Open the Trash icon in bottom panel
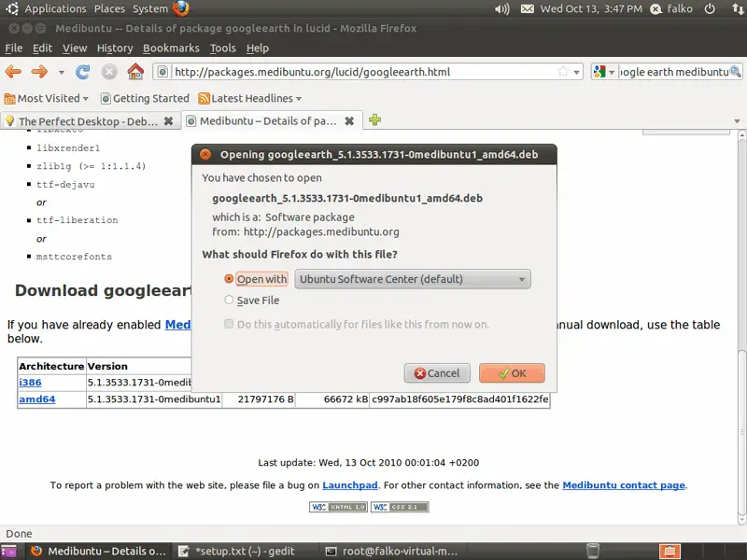747x560 pixels. 593,551
